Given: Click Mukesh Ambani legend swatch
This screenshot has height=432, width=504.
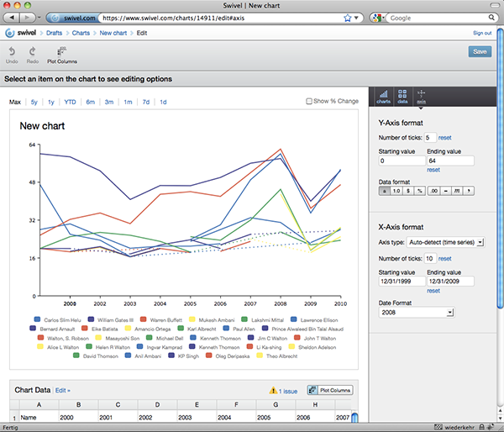Looking at the screenshot, I should pyautogui.click(x=192, y=319).
